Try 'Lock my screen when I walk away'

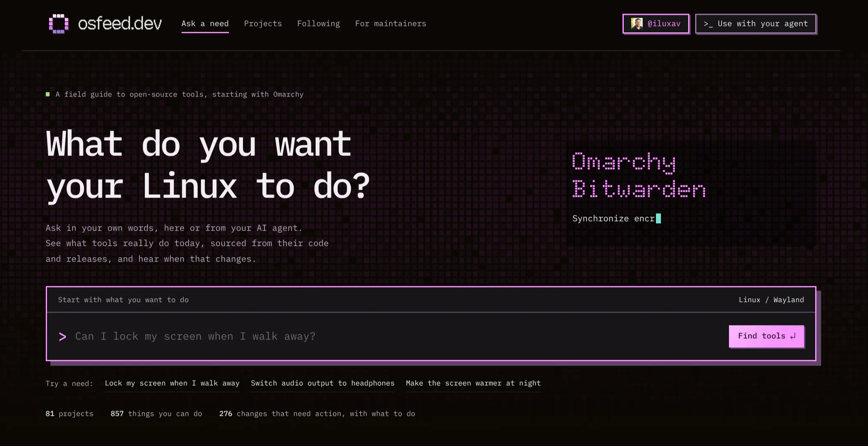[x=172, y=383]
